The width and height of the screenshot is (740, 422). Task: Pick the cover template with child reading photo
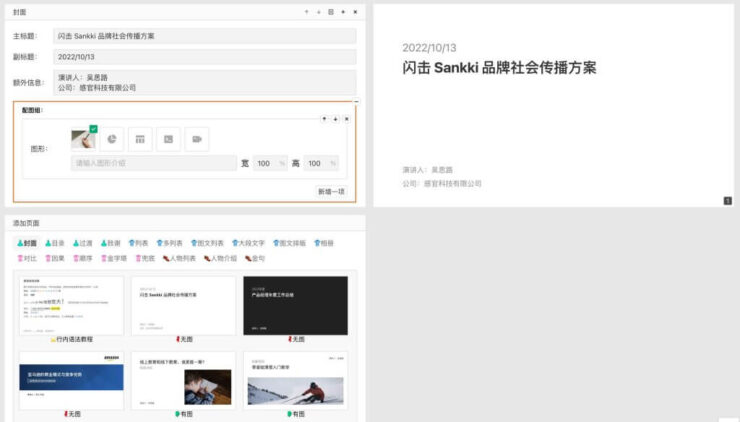tap(183, 380)
